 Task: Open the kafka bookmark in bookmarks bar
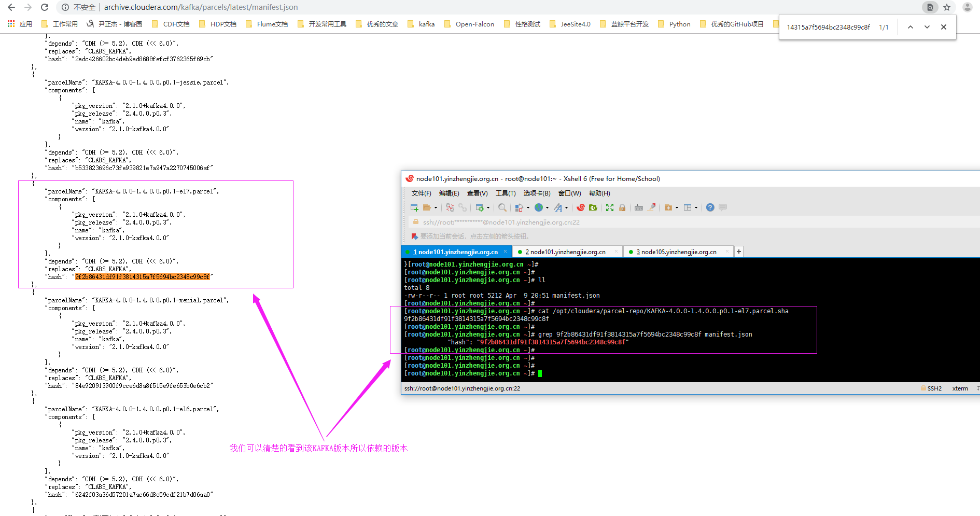(426, 24)
